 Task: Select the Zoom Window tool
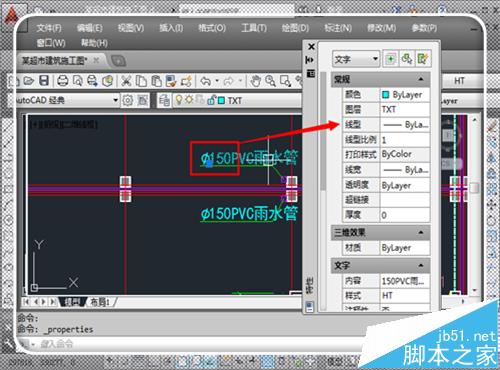coord(285,81)
